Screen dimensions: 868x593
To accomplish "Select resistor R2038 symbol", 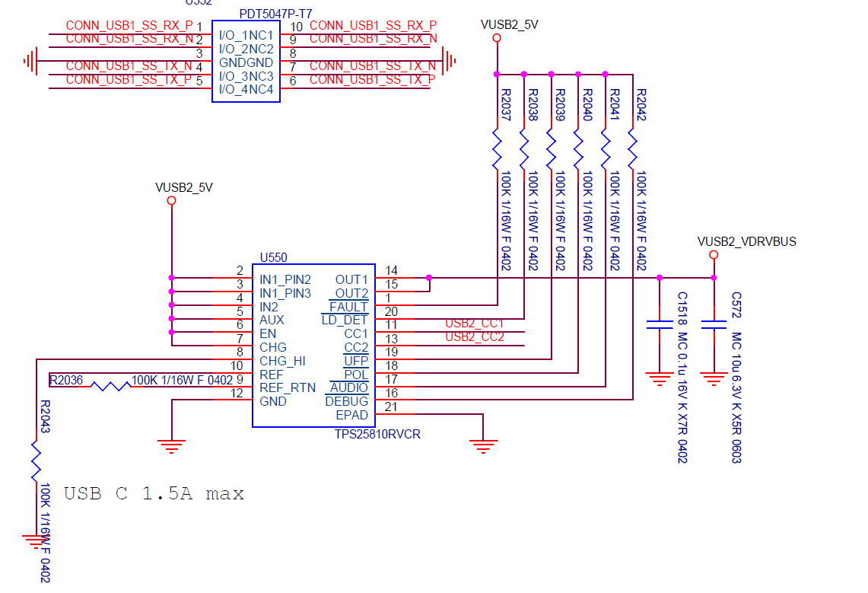I will click(x=524, y=149).
